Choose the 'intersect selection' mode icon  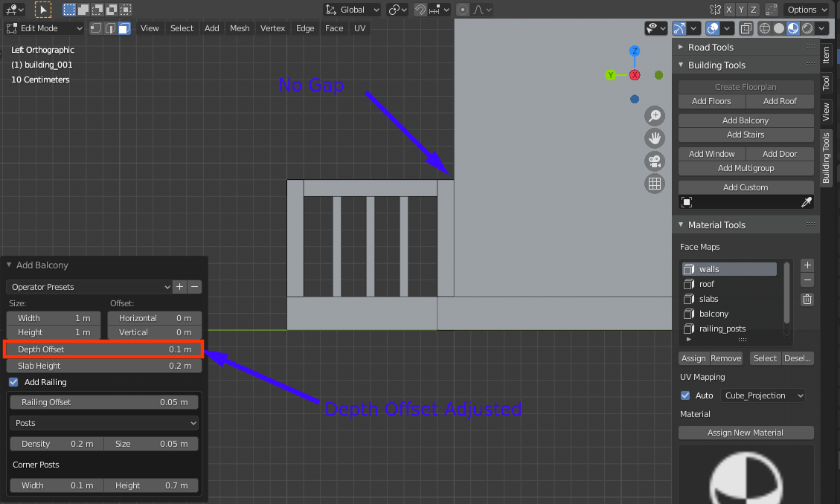[x=125, y=9]
